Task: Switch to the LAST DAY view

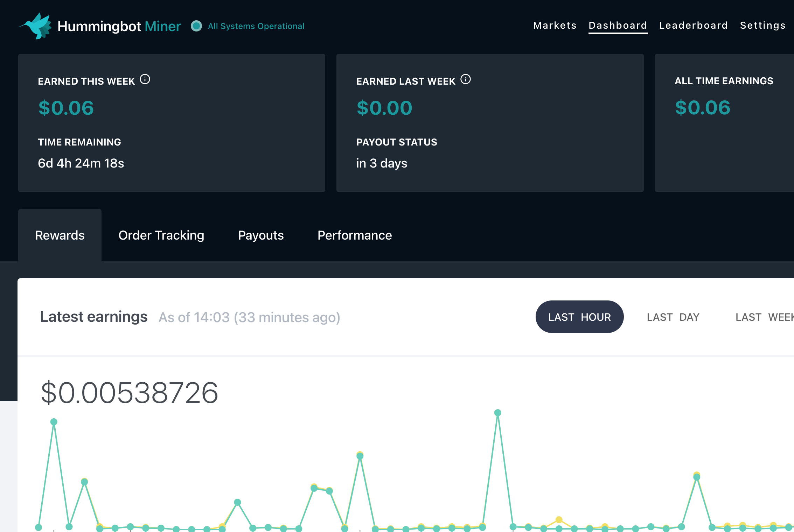Action: point(672,317)
